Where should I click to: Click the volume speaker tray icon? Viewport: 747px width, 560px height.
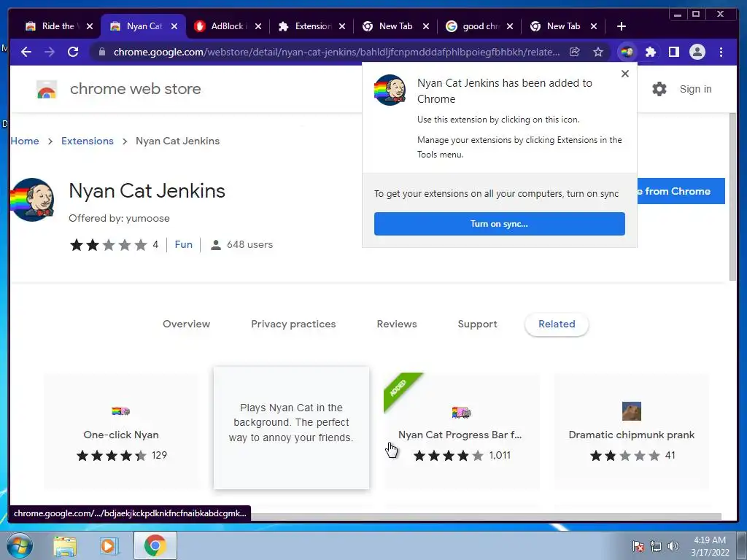(x=673, y=546)
